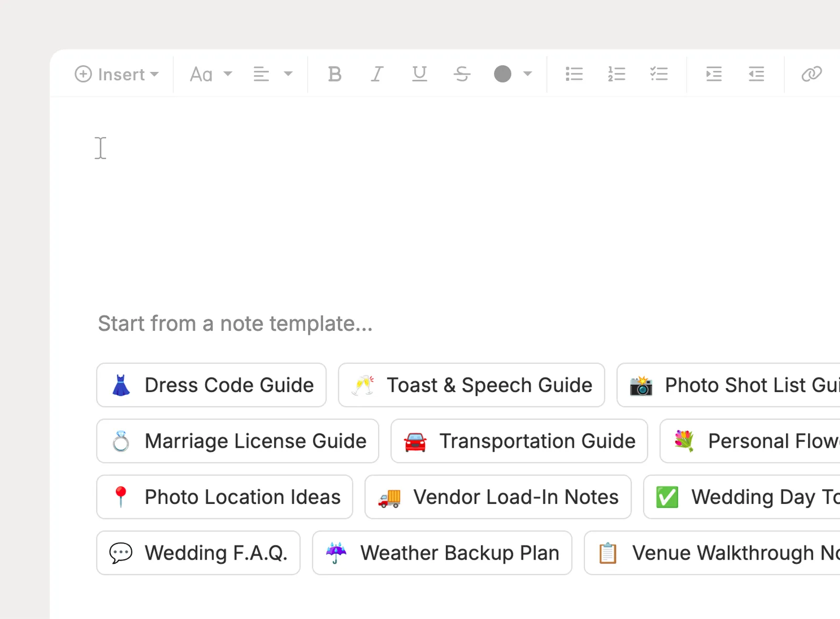Select the Personal Flowers template
Viewport: 840px width, 619px height.
[x=750, y=441]
